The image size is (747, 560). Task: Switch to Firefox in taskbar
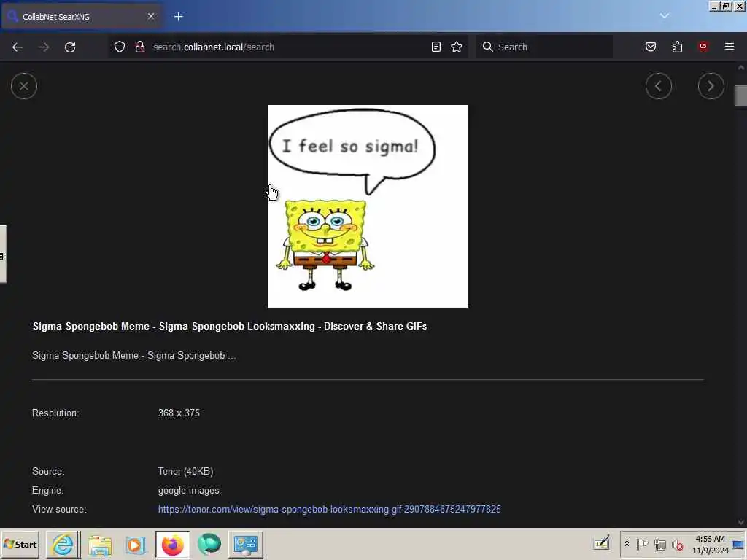(x=172, y=544)
